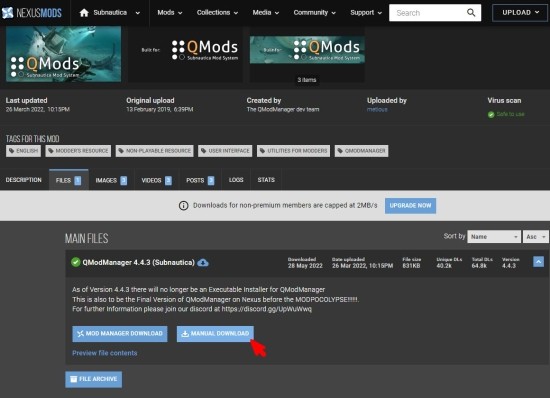Click the Mod Manager Download button

tap(120, 333)
